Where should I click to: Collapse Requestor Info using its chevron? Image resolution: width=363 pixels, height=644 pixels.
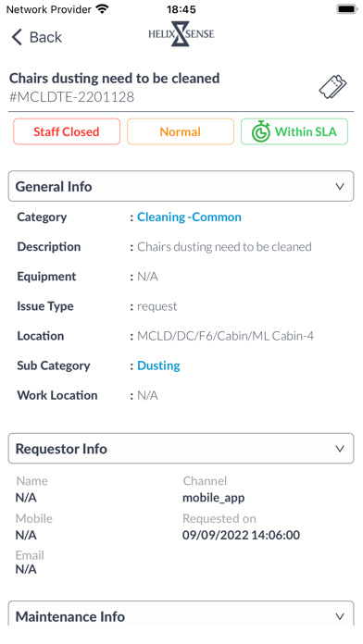340,449
